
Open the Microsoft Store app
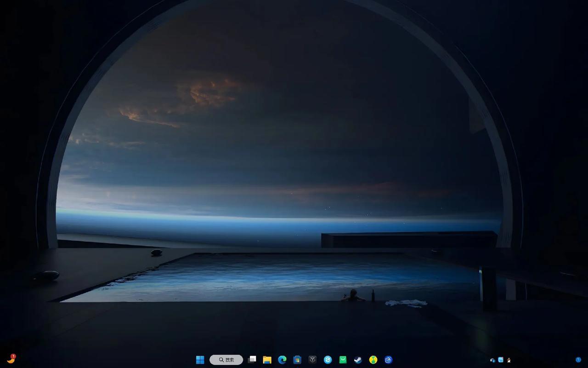(x=297, y=360)
